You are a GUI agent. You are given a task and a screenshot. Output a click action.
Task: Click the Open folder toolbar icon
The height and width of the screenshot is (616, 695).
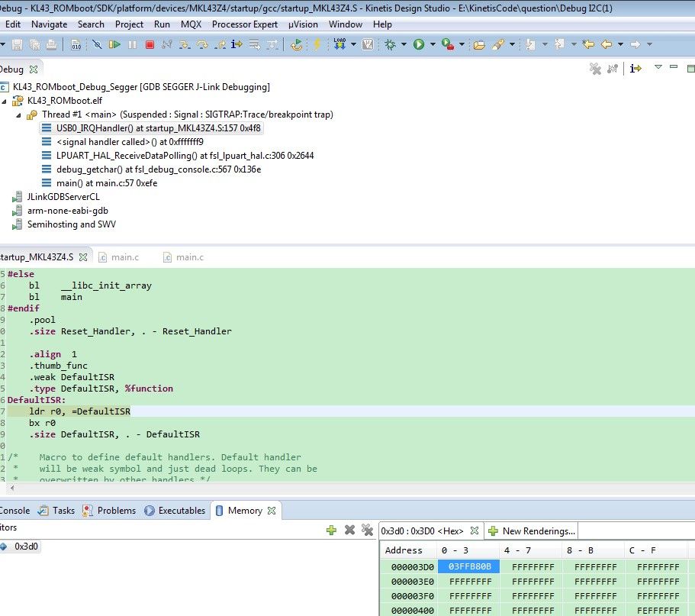[x=479, y=45]
